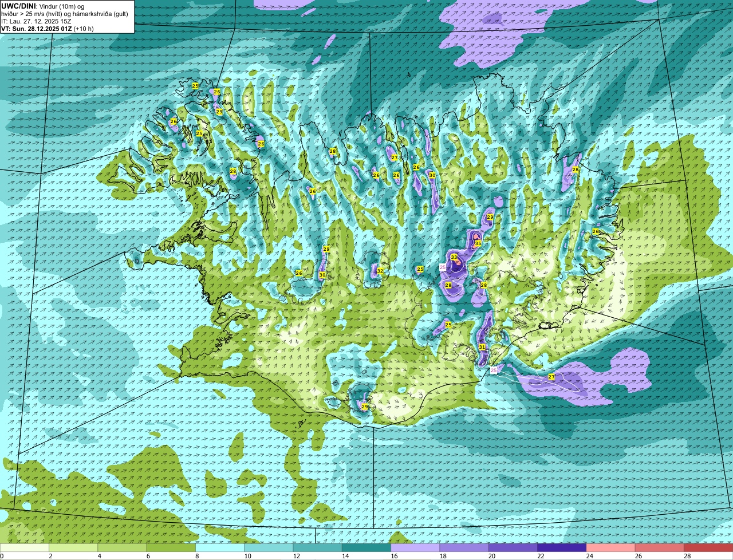Click the legend scale label 22
733x560 pixels.
[541, 556]
